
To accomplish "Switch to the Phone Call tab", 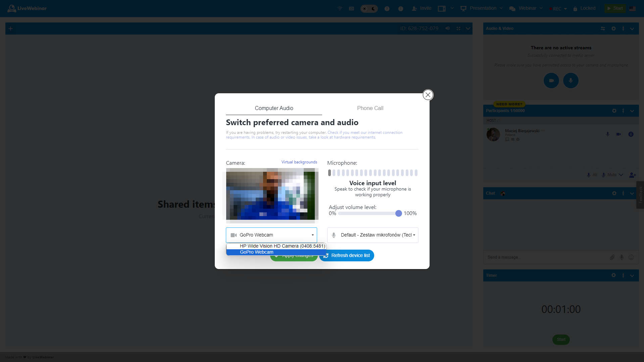I will (x=370, y=108).
